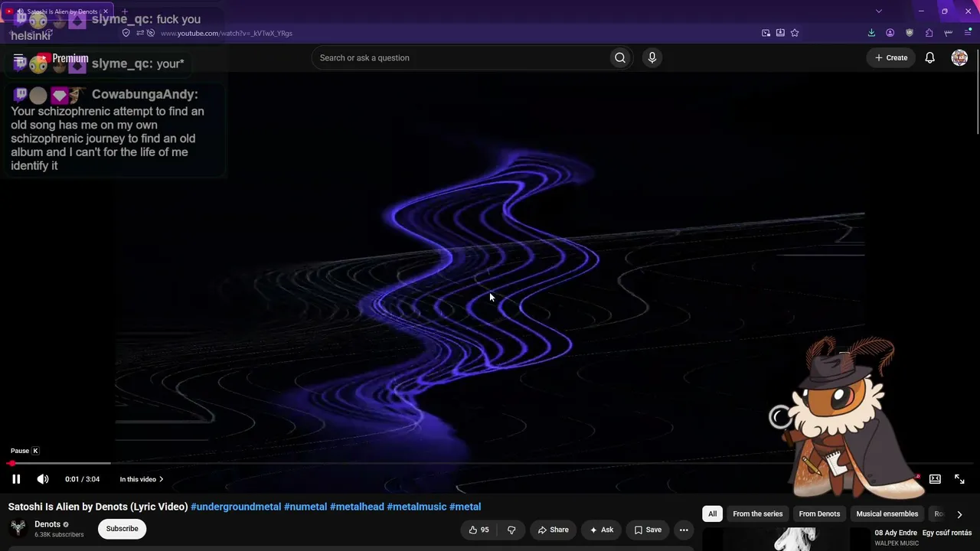Select the From Denots chip
This screenshot has height=551, width=980.
[819, 514]
